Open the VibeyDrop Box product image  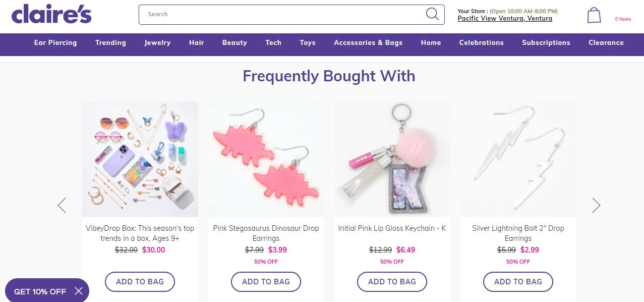[x=140, y=159]
